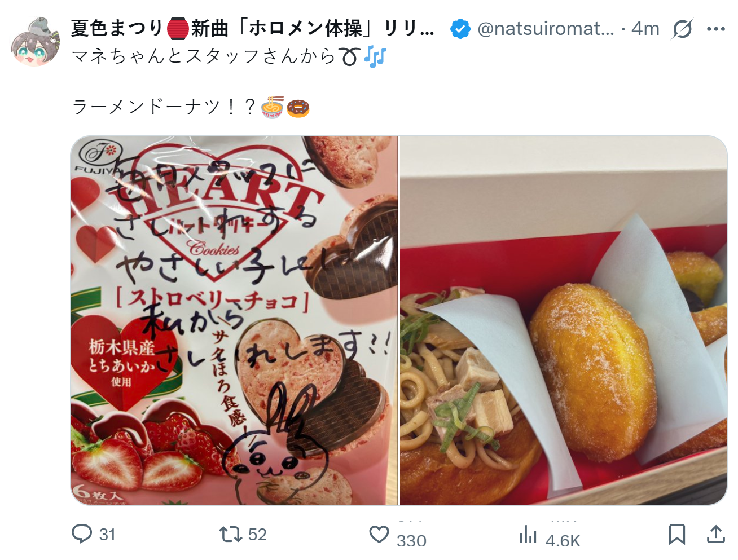Click the blue verified badge
Image resolution: width=738 pixels, height=560 pixels.
460,29
